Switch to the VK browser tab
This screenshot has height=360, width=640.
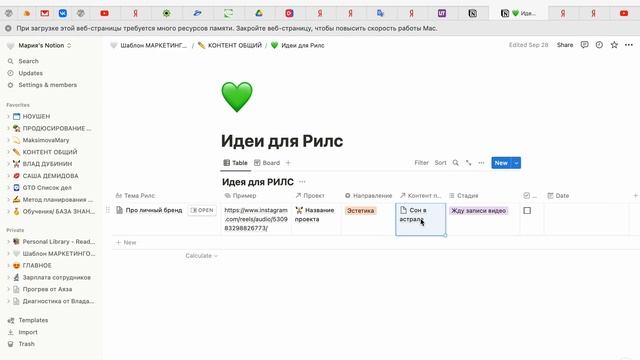(x=62, y=13)
